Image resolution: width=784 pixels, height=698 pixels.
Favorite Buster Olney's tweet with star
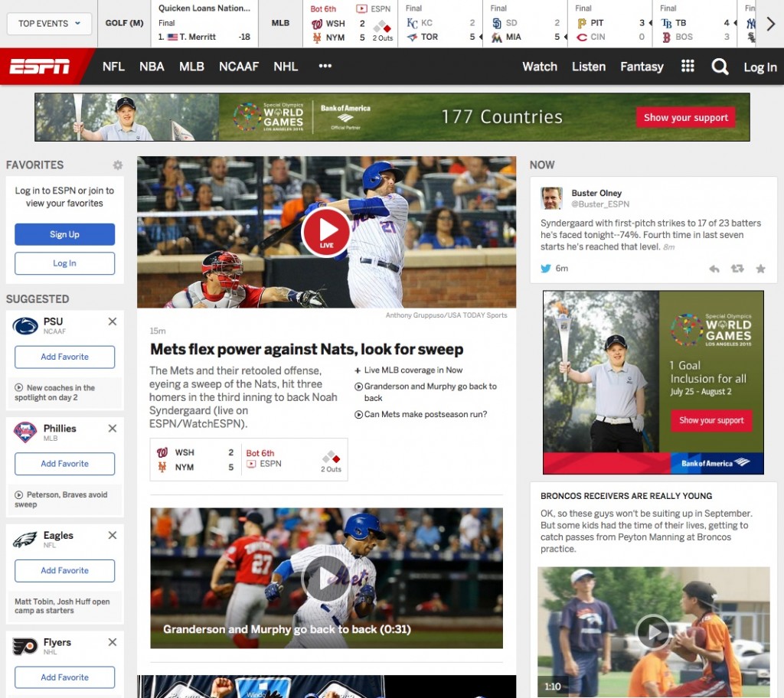(760, 269)
